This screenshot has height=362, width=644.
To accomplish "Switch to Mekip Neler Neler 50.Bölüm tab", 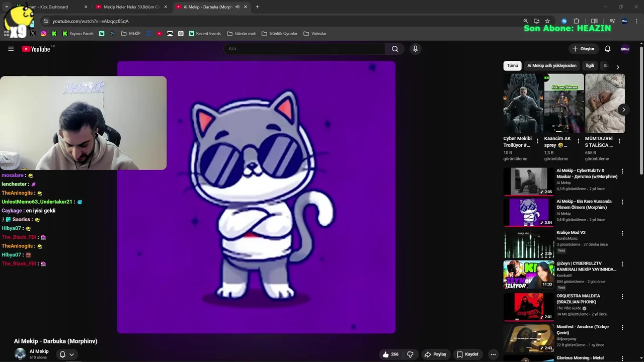I will click(x=131, y=7).
